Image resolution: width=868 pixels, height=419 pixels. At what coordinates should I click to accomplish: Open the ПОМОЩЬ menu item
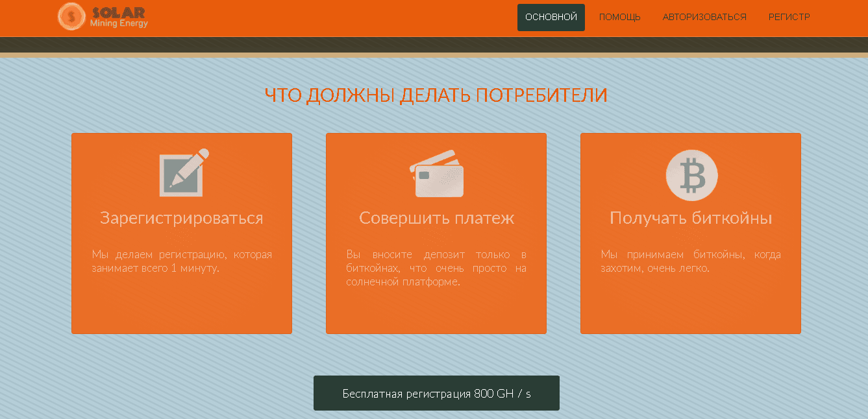click(619, 17)
